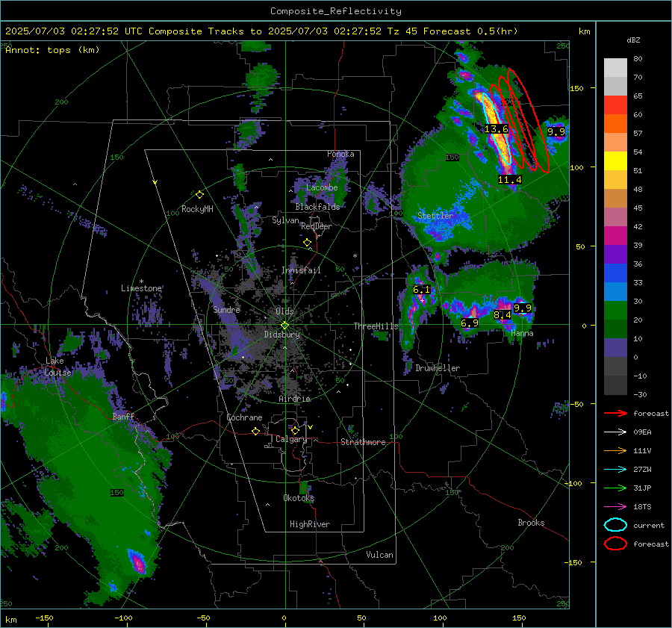Click the bright storm core beside 13.6 label
The height and width of the screenshot is (628, 672).
click(497, 128)
